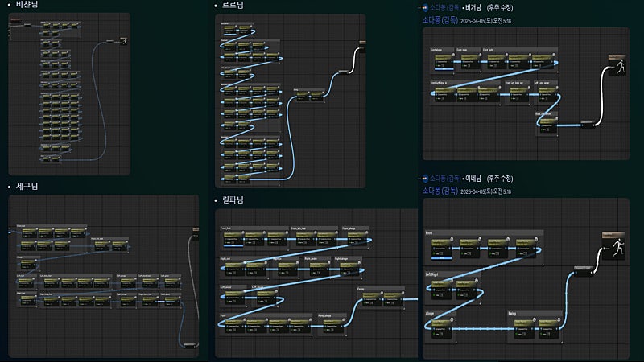
Task: Click the Result pin on 이네님 Output Pose node
Action: tap(605, 249)
